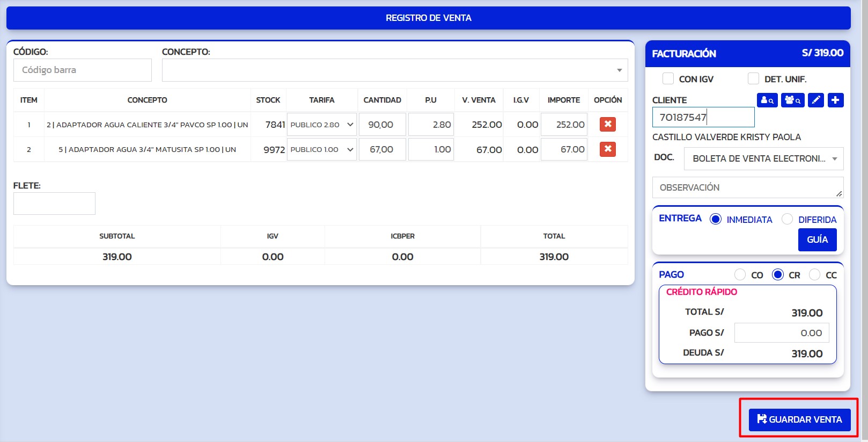The height and width of the screenshot is (442, 868).
Task: Open the CONCEPTO dropdown
Action: point(394,70)
